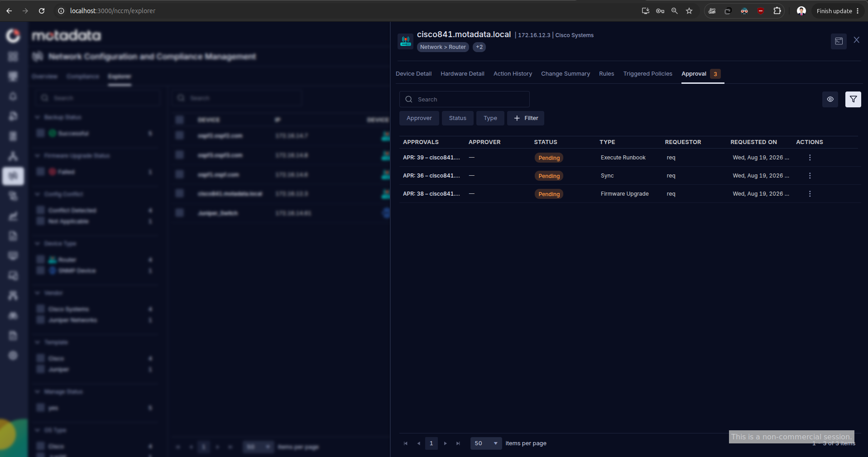Click the add Filter button
Screen dimensions: 868x457
pos(526,118)
